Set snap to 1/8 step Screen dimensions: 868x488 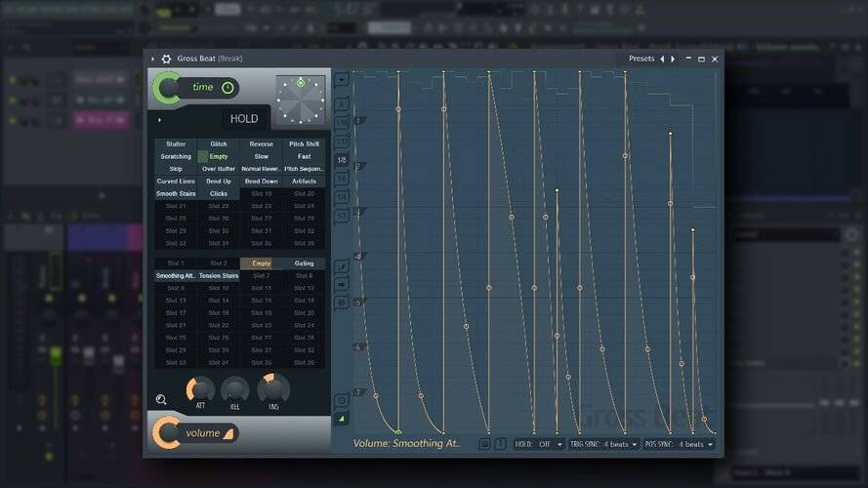[342, 160]
